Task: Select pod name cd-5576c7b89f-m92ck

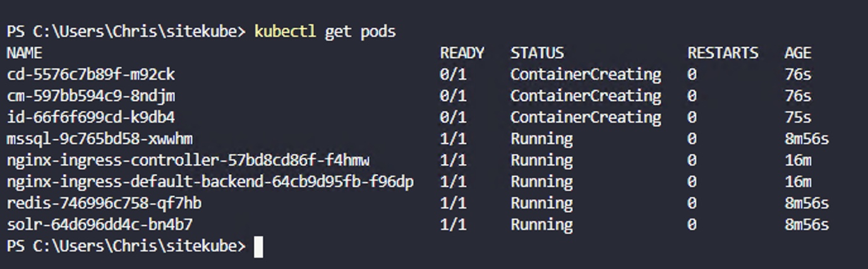Action: [x=91, y=75]
